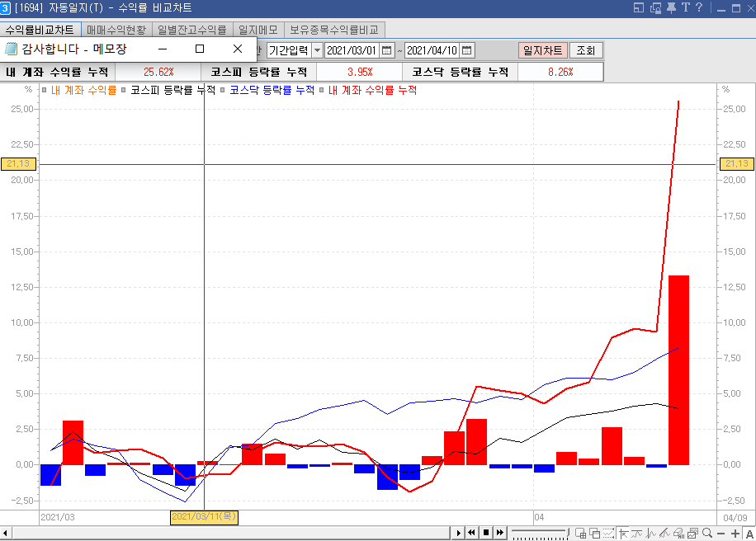Toggle the 코스닥 등락률 누적 legend series
The height and width of the screenshot is (541, 756).
(272, 90)
